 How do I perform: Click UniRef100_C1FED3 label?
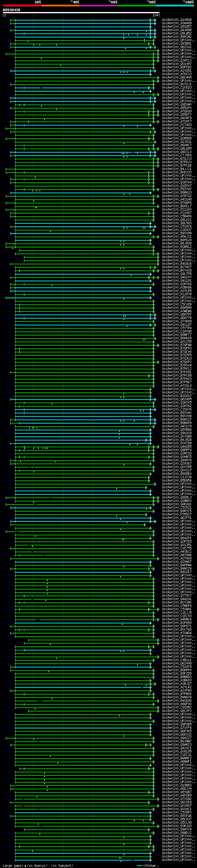pyautogui.click(x=177, y=88)
